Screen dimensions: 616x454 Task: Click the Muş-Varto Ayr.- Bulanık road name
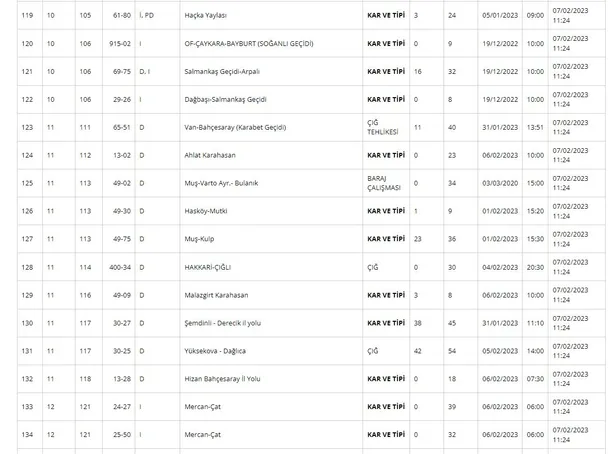(x=230, y=183)
